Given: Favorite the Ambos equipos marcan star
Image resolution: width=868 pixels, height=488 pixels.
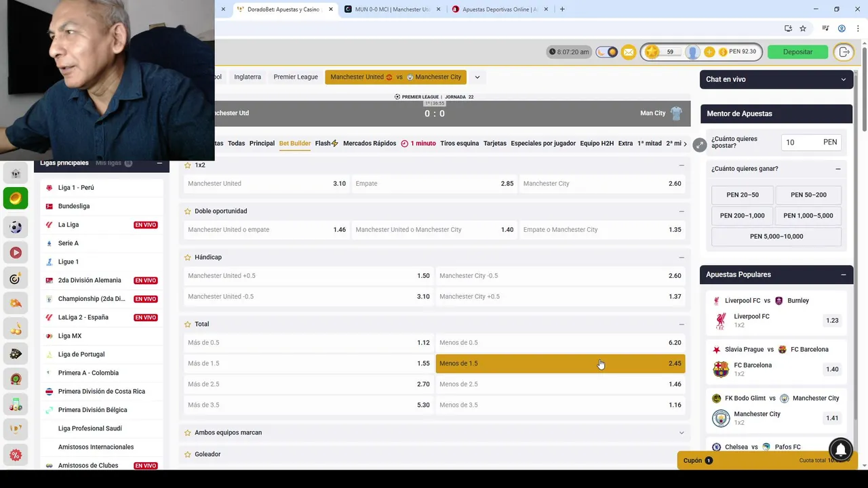Looking at the screenshot, I should pos(188,432).
